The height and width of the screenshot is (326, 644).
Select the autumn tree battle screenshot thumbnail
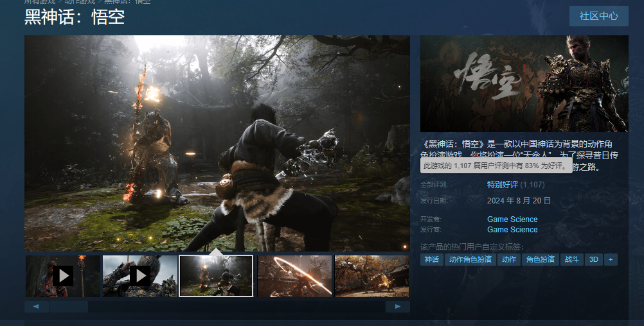point(371,276)
